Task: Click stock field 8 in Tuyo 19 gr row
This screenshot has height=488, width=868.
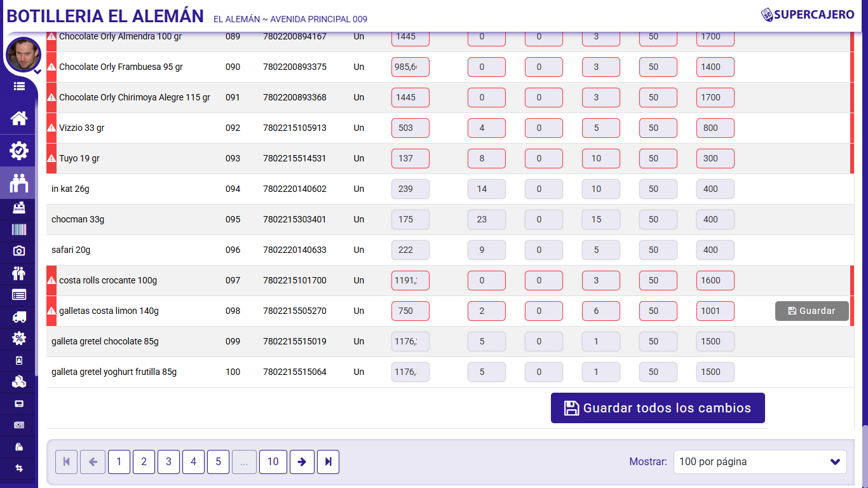Action: coord(487,158)
